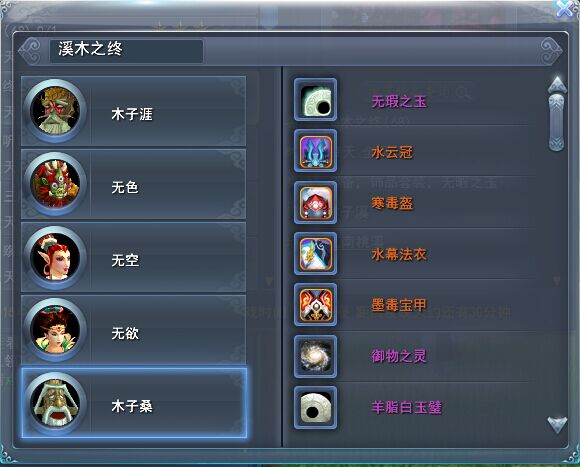580x467 pixels.
Task: Click the scroll up arrow of loot list
Action: point(557,85)
